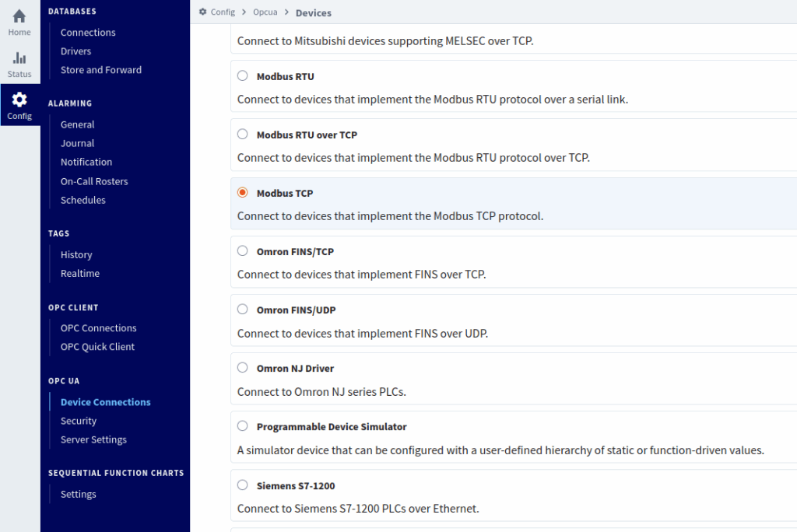Pick the Omron NJ Driver option
The width and height of the screenshot is (797, 532).
pos(243,368)
